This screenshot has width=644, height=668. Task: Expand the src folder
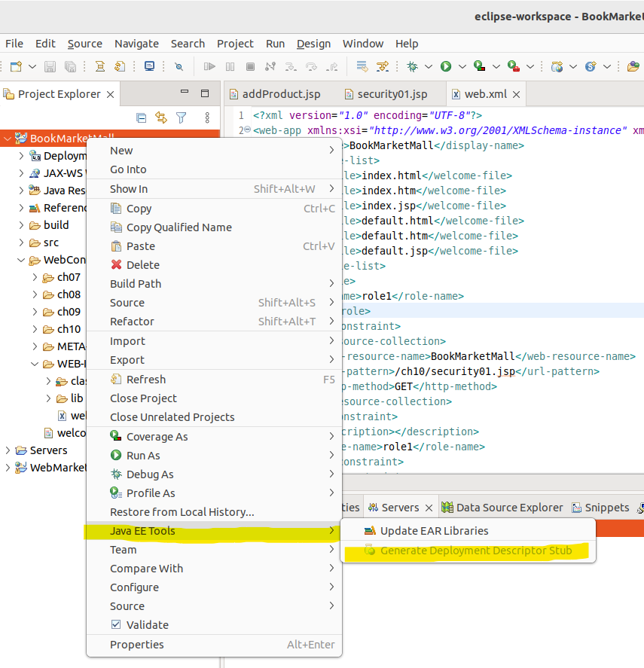(x=21, y=242)
